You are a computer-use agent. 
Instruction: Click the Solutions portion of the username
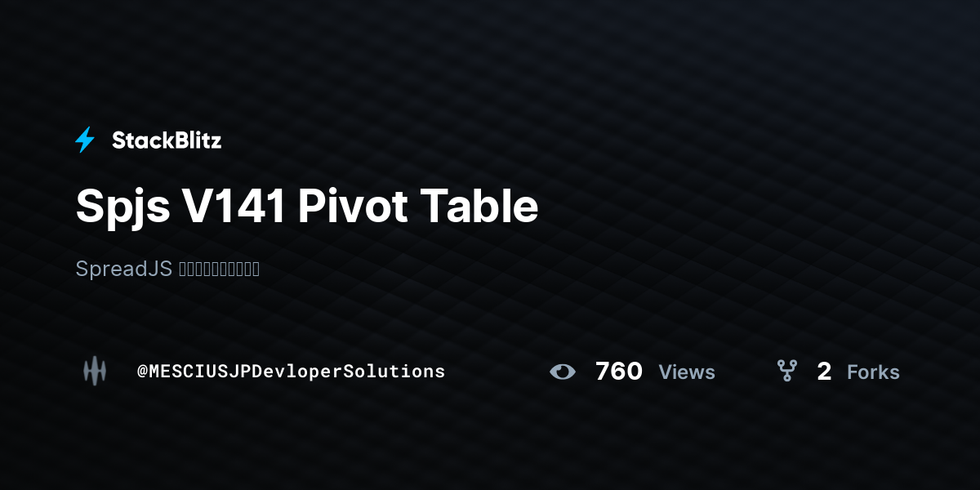click(394, 372)
